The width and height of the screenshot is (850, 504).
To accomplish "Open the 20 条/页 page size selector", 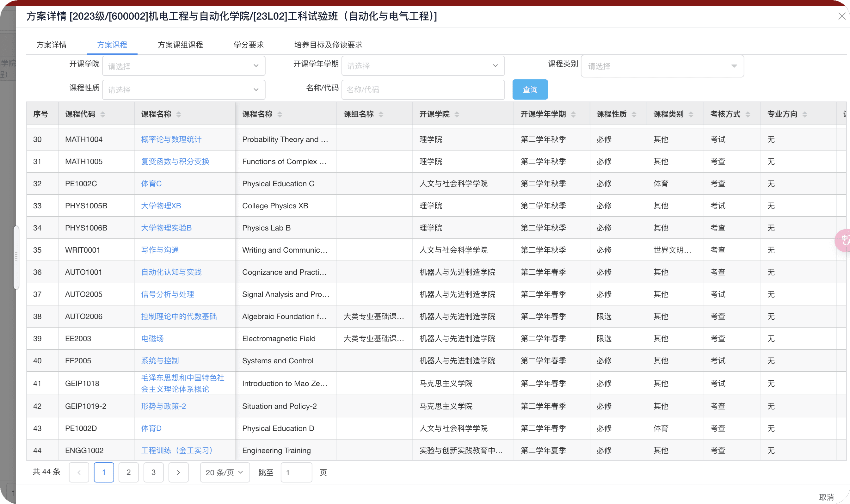I will (225, 472).
